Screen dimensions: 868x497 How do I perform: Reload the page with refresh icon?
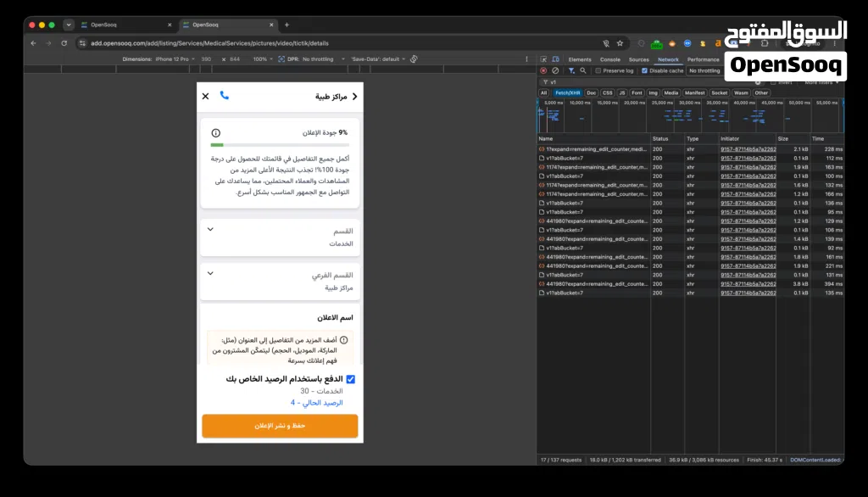pos(64,43)
